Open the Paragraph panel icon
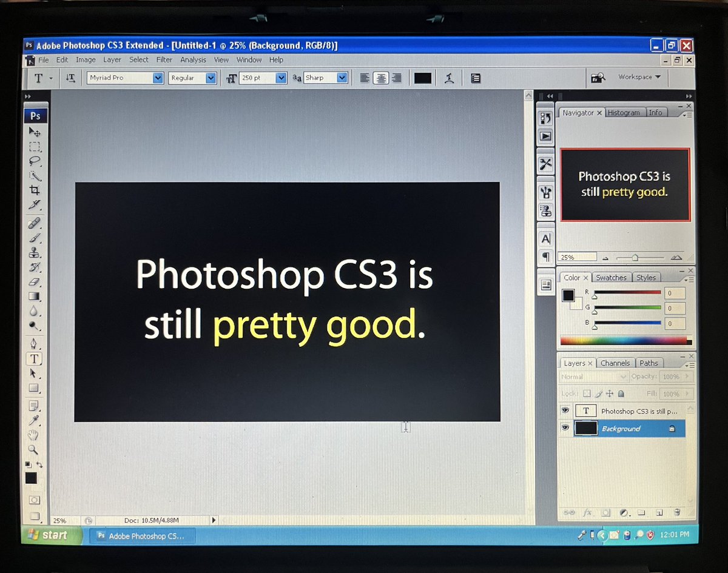Screen dimensions: 728x573 pos(546,256)
